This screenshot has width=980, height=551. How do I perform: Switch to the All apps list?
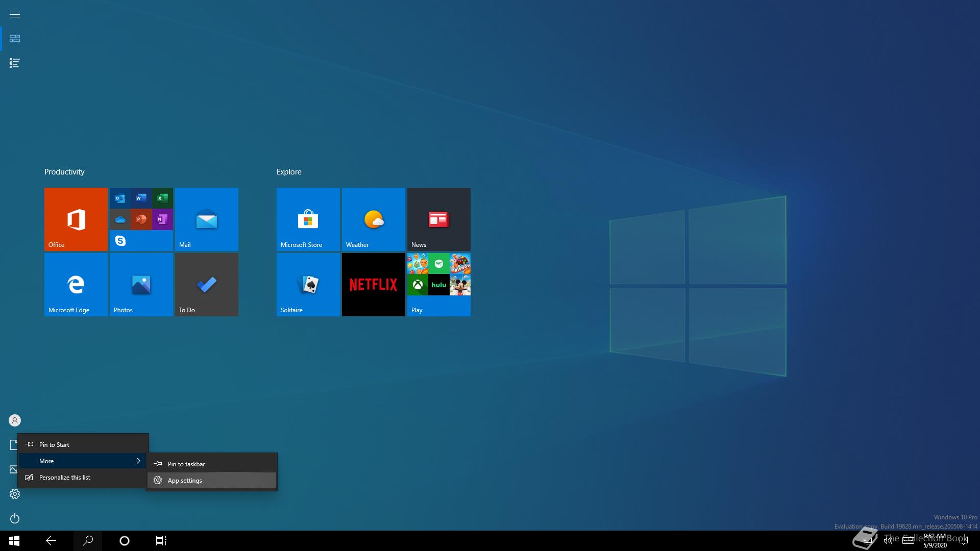tap(15, 63)
